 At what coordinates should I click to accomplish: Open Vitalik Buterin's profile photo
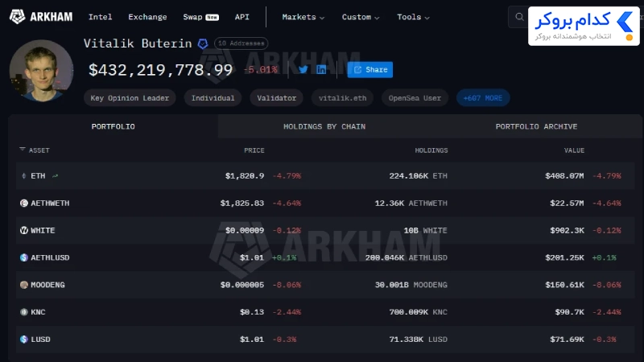click(42, 71)
